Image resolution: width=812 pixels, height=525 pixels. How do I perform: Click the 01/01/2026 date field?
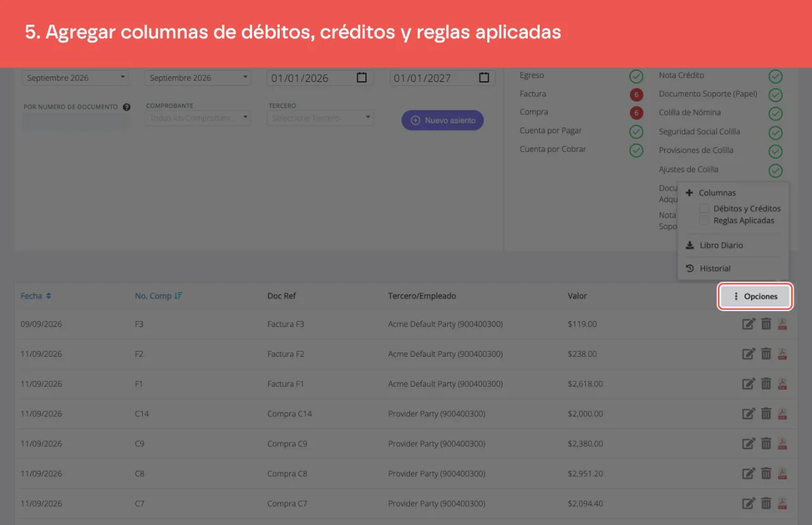(319, 77)
